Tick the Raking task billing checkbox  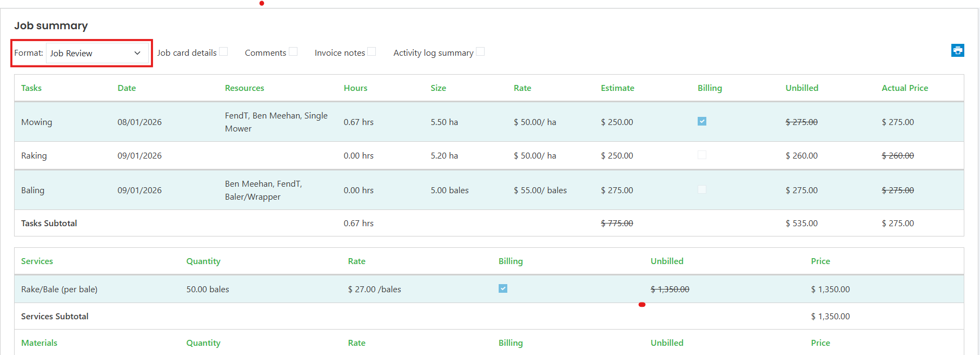click(702, 155)
